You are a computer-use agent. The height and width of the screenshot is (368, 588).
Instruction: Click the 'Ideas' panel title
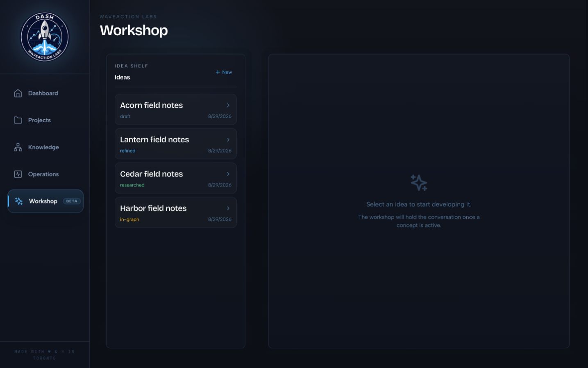pos(122,78)
